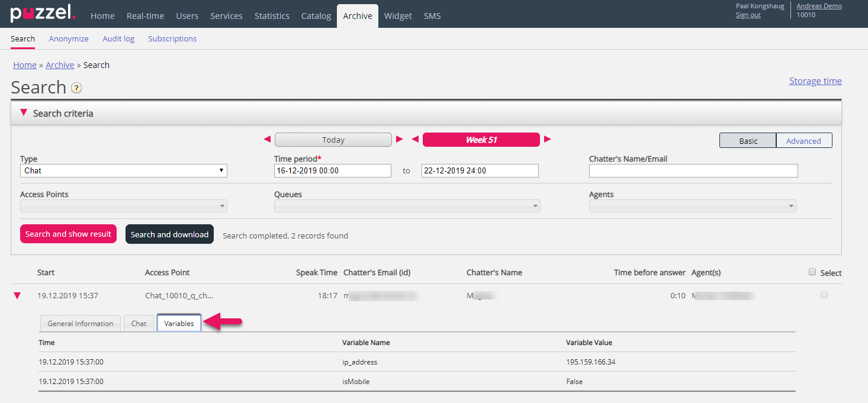Go to next day arrow right of Today

400,140
